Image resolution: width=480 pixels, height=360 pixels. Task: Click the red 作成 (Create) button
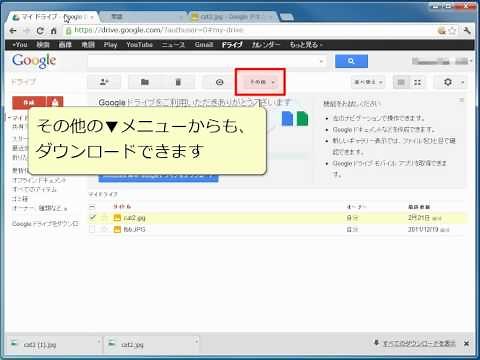click(29, 103)
